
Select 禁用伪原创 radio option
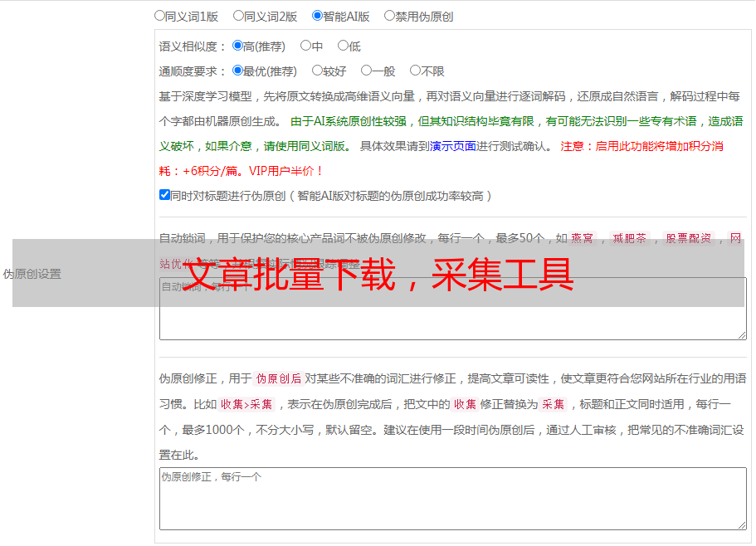click(389, 16)
